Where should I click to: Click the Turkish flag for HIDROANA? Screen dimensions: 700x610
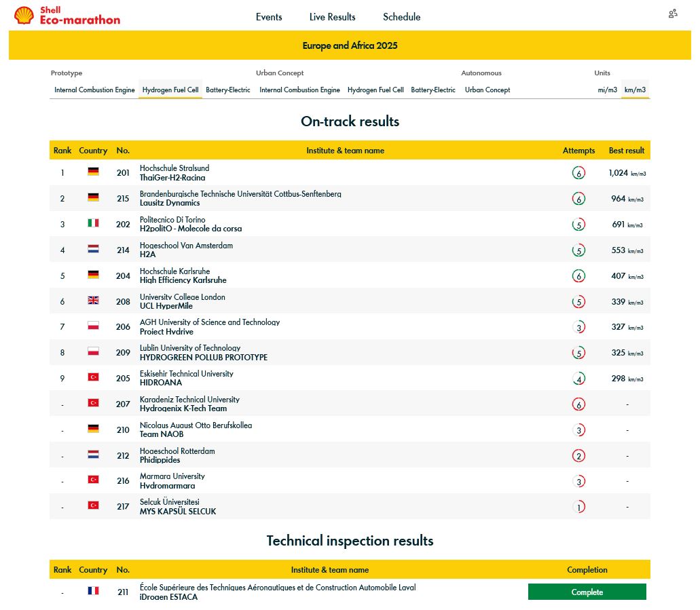(x=93, y=377)
